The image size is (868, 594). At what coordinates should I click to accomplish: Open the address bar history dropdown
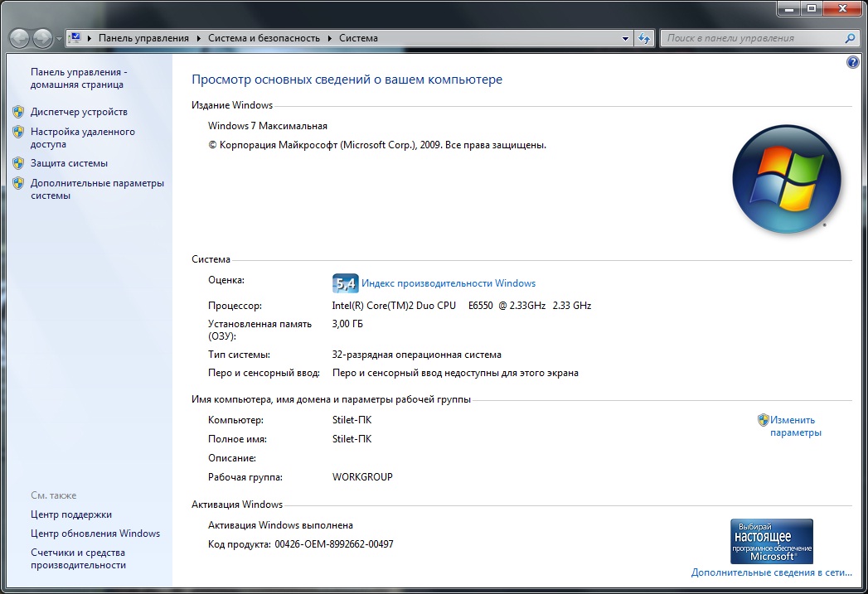(x=626, y=38)
